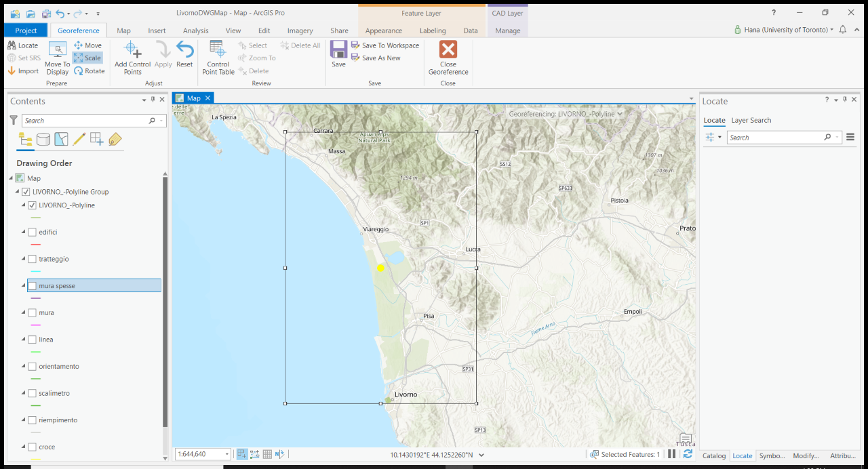Enable the mura spesse layer checkbox
This screenshot has width=868, height=469.
click(x=32, y=286)
